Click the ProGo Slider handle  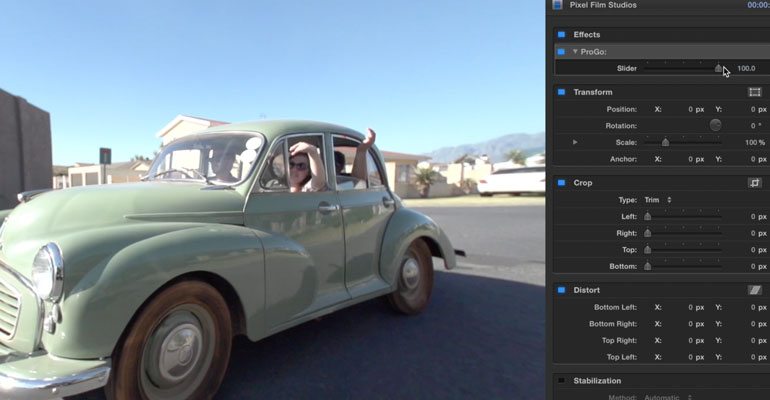click(718, 69)
